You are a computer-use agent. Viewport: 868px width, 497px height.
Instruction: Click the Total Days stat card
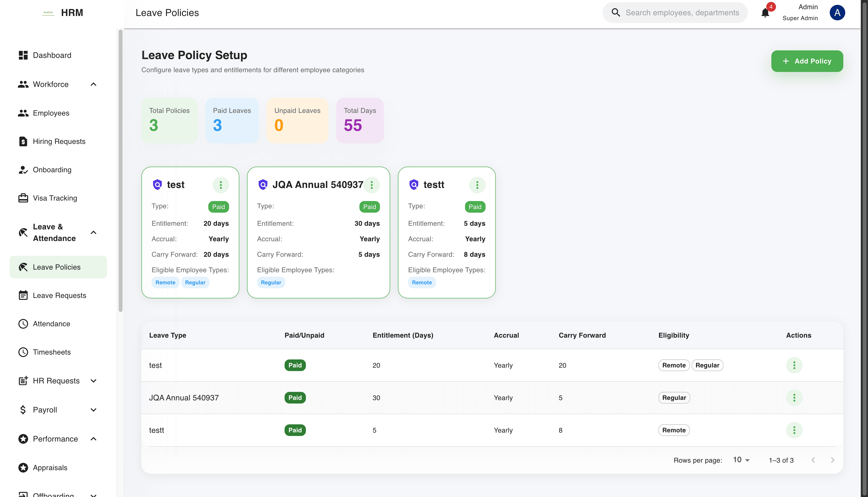(x=359, y=120)
